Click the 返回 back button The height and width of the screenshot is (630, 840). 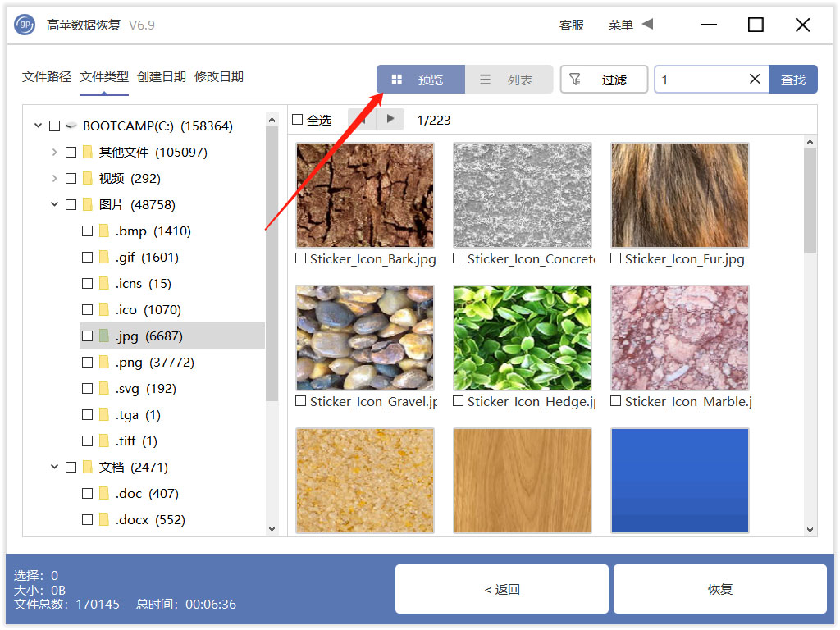pos(502,589)
